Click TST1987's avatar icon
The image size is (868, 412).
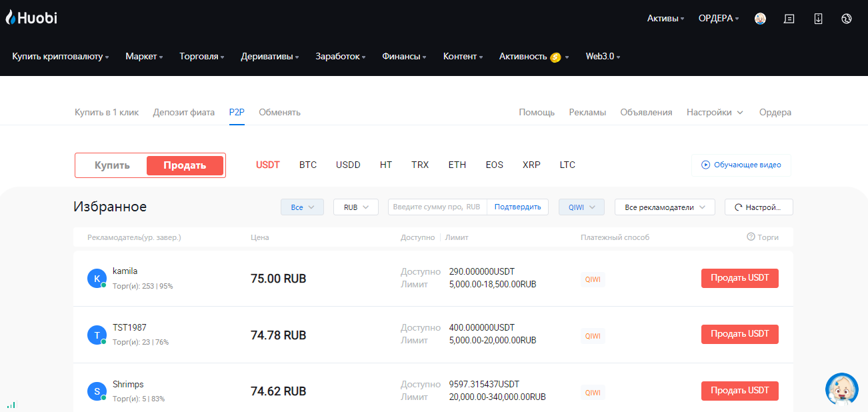[x=97, y=335]
